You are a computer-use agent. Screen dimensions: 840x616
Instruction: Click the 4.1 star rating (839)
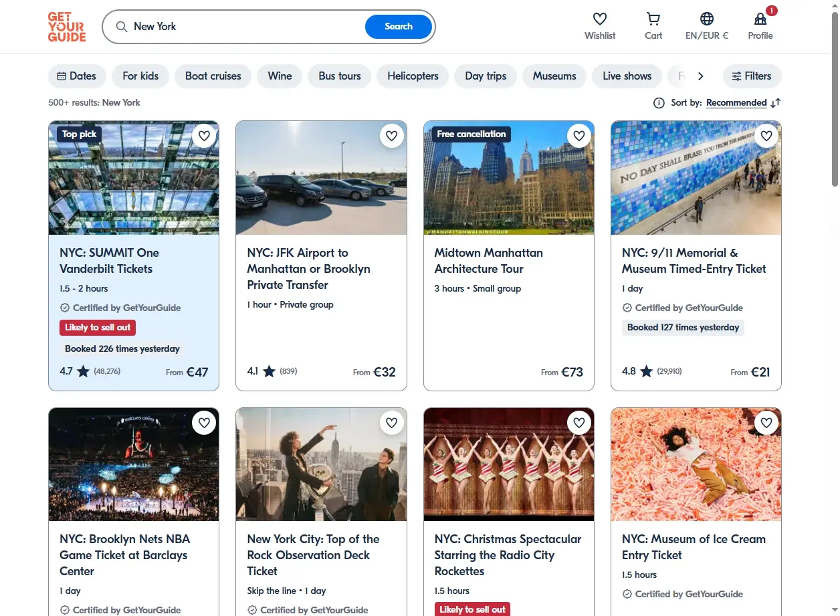[x=272, y=371]
